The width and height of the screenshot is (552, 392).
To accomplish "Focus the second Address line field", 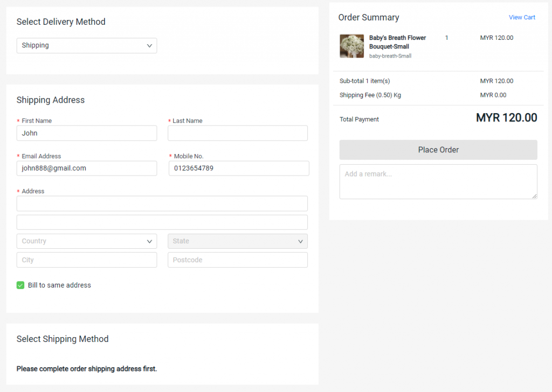I will click(x=162, y=222).
